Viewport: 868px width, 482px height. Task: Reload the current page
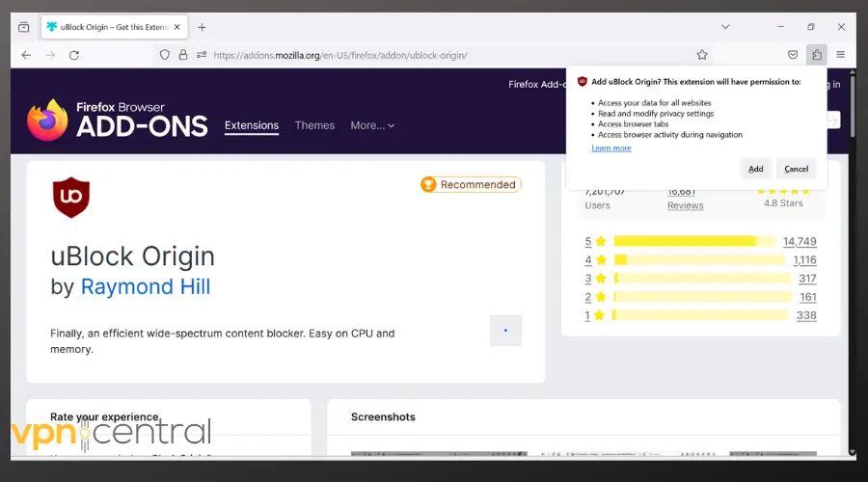74,55
